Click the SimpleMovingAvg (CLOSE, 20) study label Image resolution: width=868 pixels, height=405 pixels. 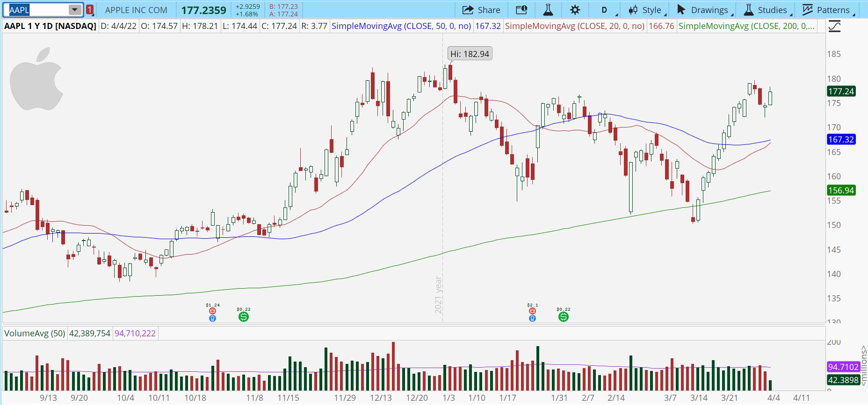575,26
